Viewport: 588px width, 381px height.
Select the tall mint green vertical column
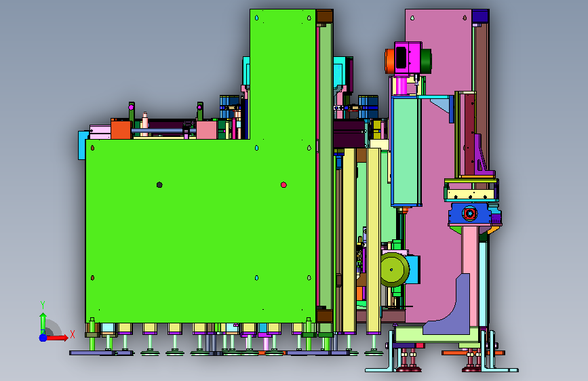pyautogui.click(x=406, y=150)
